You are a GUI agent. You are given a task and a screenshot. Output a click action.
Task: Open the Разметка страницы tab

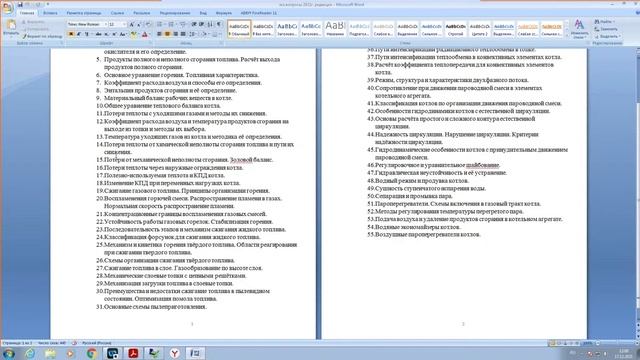point(84,13)
